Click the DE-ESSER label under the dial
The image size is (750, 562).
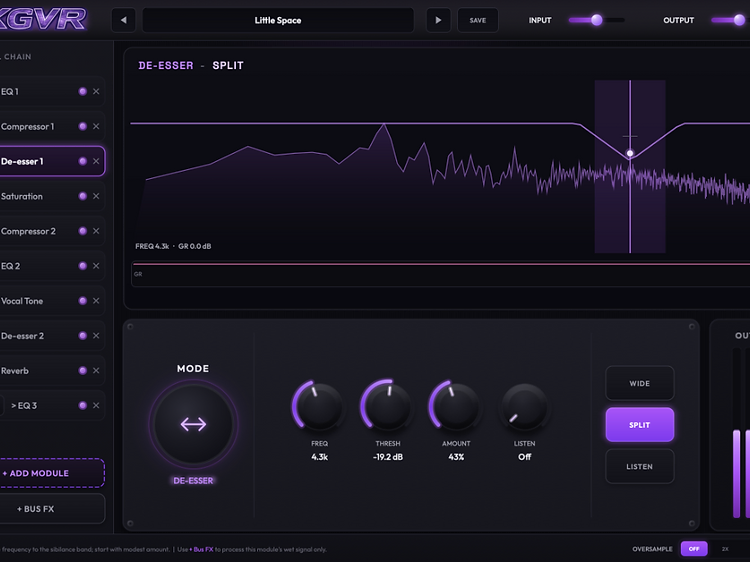193,481
